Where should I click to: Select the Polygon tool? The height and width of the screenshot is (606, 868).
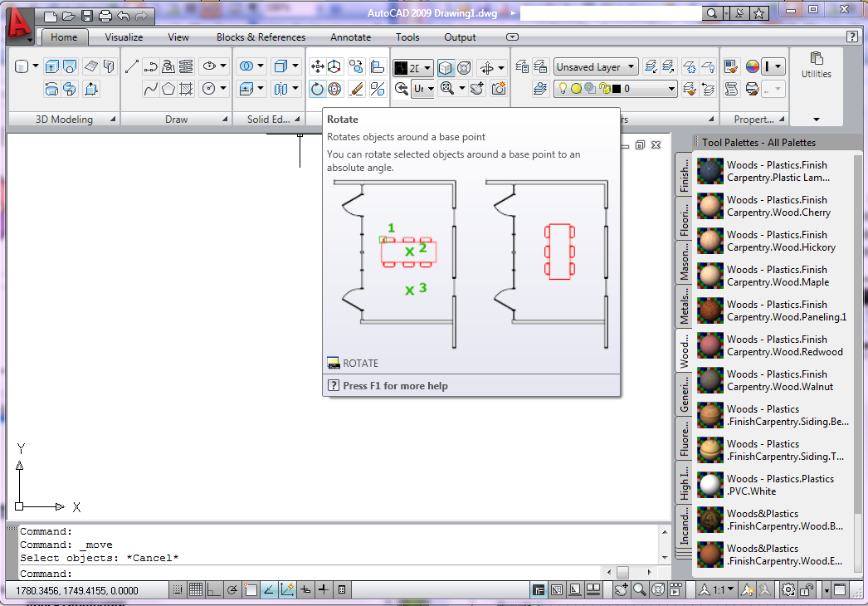point(168,89)
